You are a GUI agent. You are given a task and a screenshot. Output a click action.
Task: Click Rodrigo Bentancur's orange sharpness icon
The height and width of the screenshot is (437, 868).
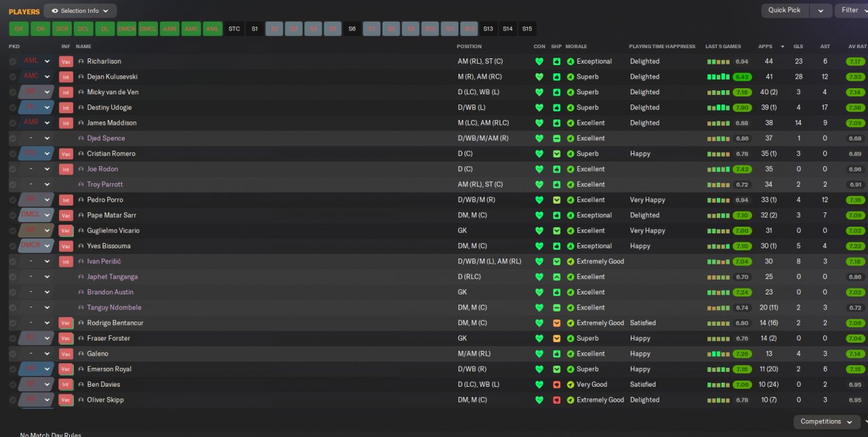[x=557, y=323]
